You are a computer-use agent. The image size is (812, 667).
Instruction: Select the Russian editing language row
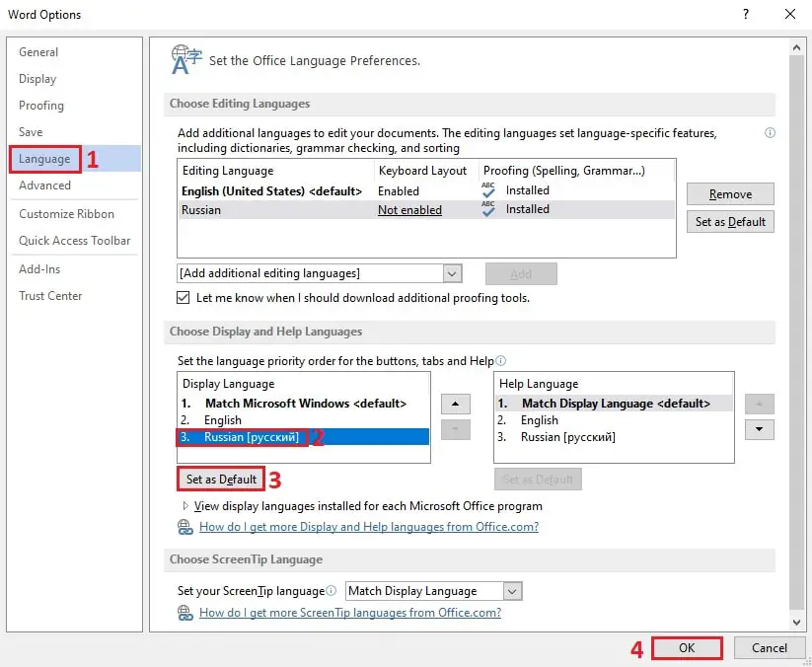point(426,210)
